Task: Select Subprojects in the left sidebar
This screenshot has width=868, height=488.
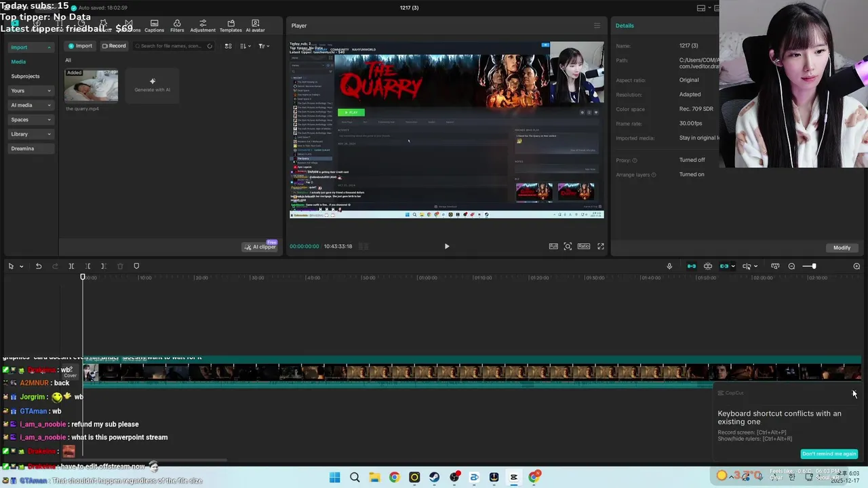Action: click(x=25, y=76)
